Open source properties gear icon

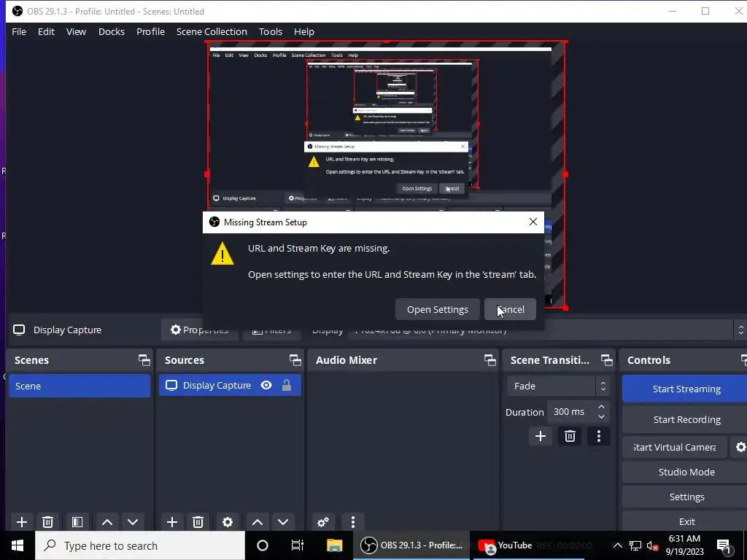(228, 522)
